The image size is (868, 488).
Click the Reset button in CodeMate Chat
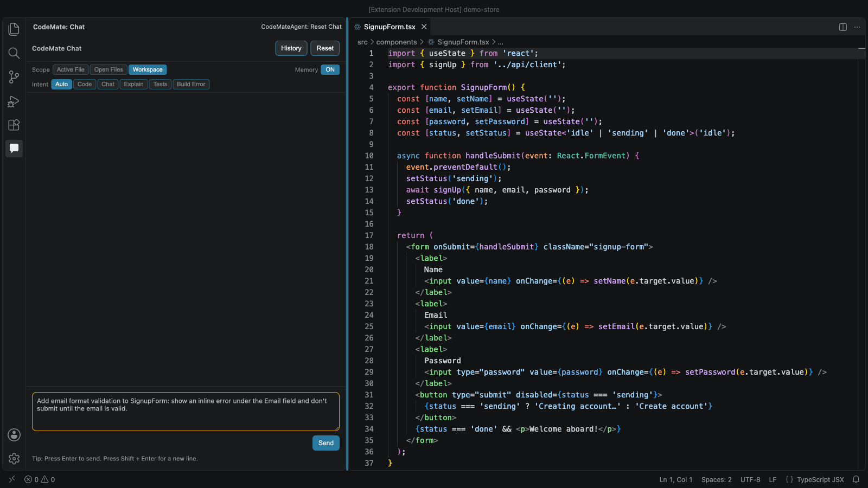325,48
